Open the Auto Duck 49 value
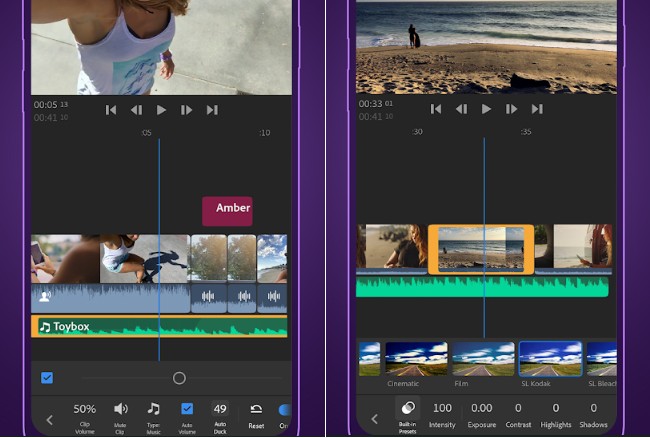 tap(220, 418)
